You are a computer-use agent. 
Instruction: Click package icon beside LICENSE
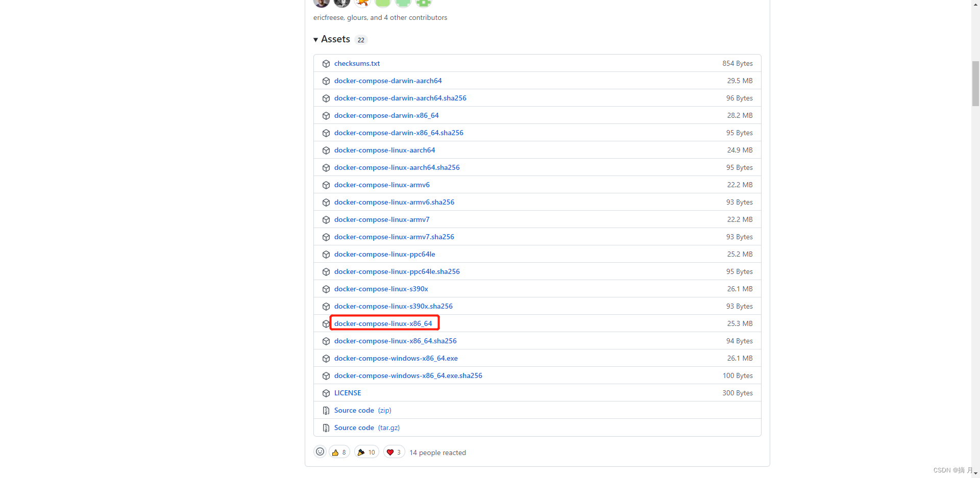(x=326, y=393)
